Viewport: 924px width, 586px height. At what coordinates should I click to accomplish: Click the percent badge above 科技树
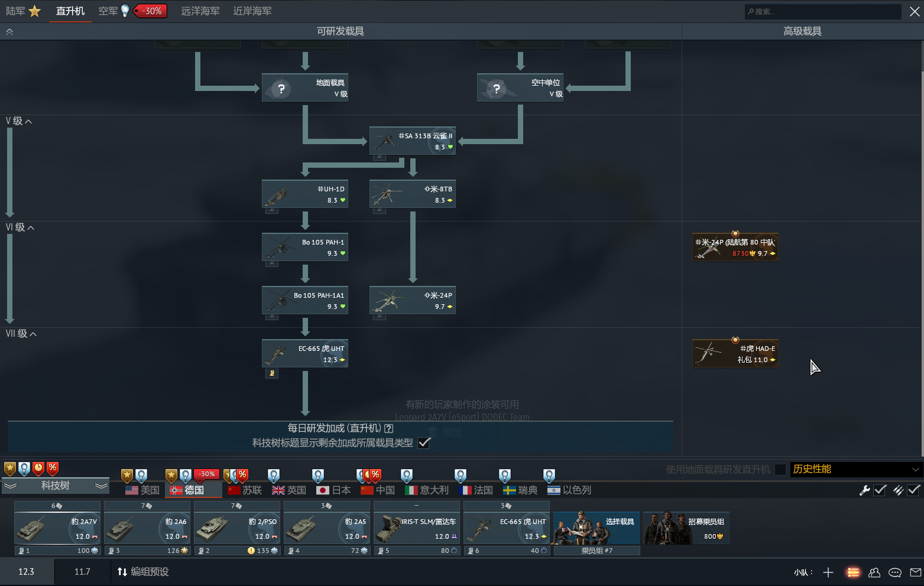tap(53, 468)
